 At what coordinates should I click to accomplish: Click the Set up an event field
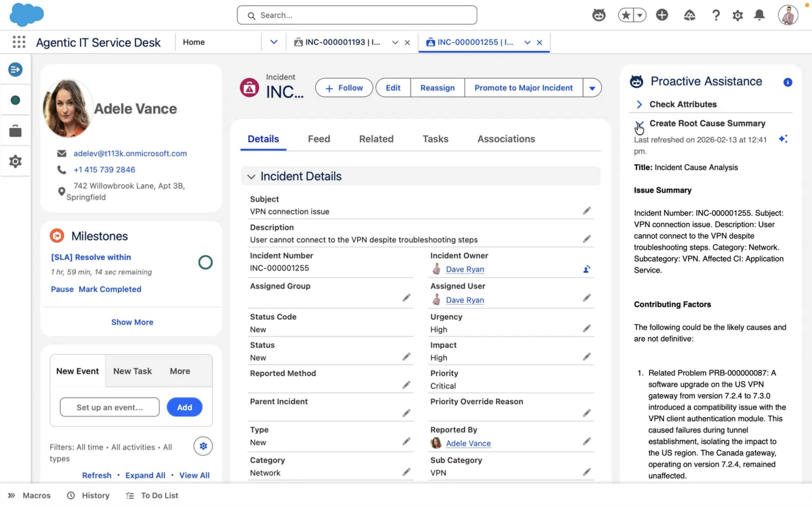coord(110,407)
